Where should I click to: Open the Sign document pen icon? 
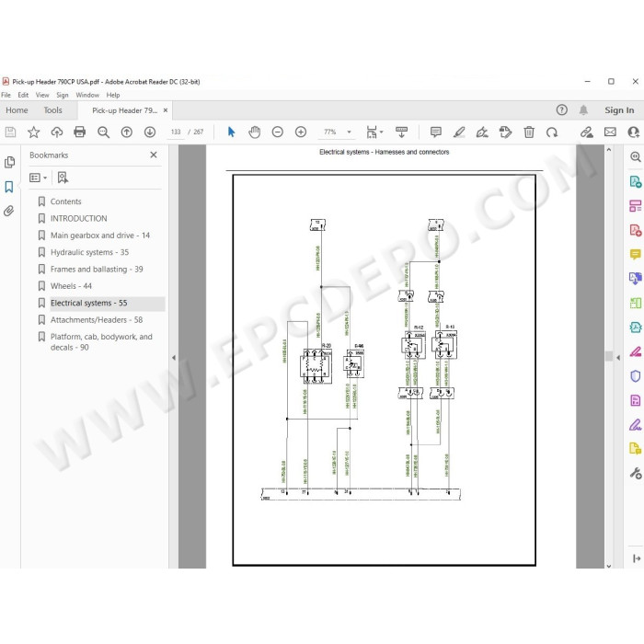coord(482,132)
